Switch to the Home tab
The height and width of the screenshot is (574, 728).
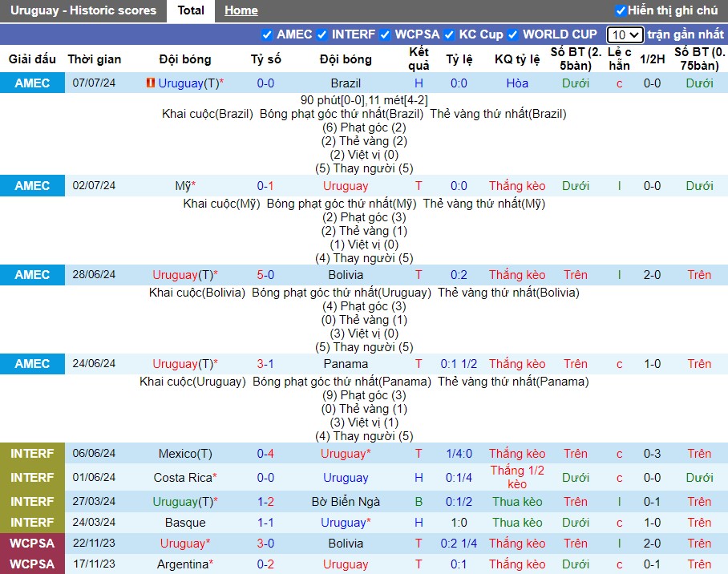pyautogui.click(x=241, y=10)
